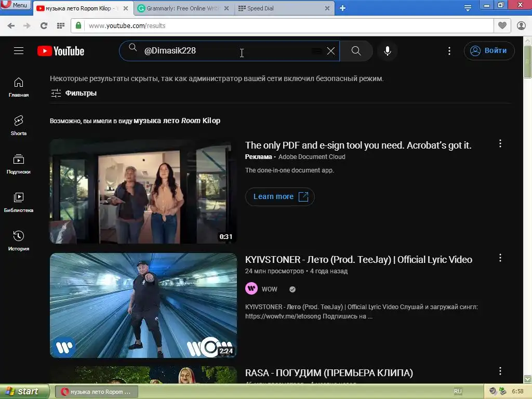Screen dimensions: 532x399
Task: Open Speed Dial grid icon in toolbar
Action: coord(61,26)
